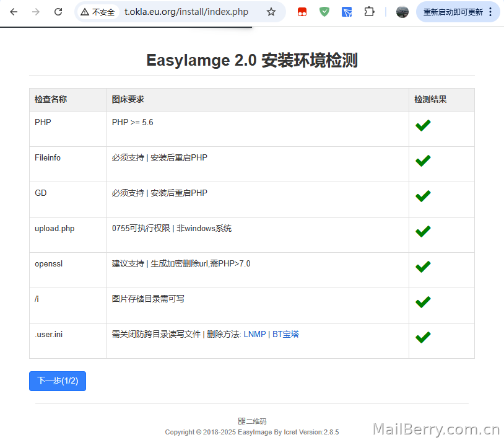Open the BT宝塔 link
Image resolution: width=504 pixels, height=440 pixels.
[x=285, y=335]
